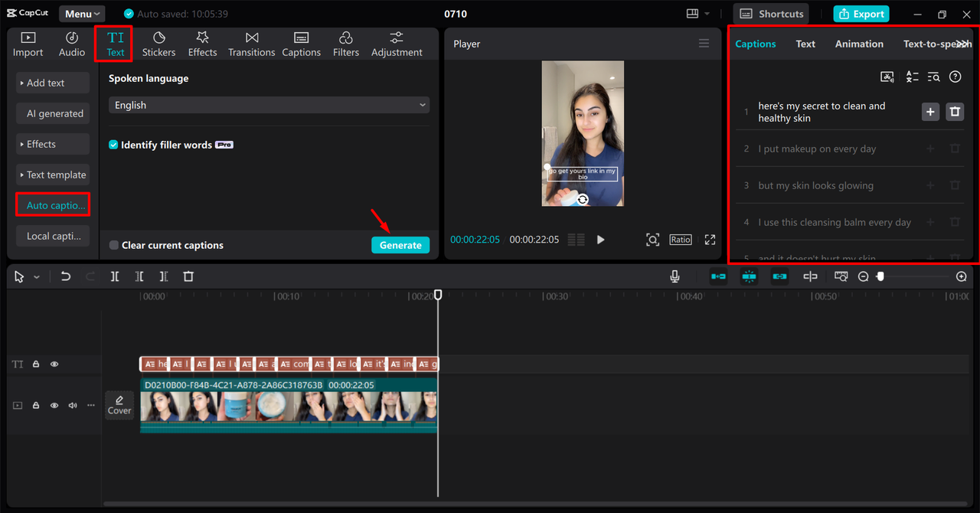Screen dimensions: 980x513
Task: Open the Spoken language English dropdown
Action: (x=269, y=105)
